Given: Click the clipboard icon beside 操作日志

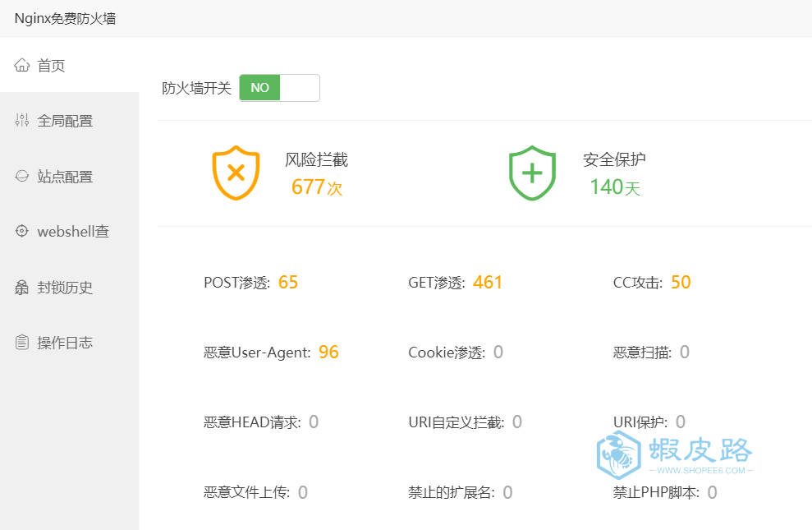Looking at the screenshot, I should click(21, 342).
